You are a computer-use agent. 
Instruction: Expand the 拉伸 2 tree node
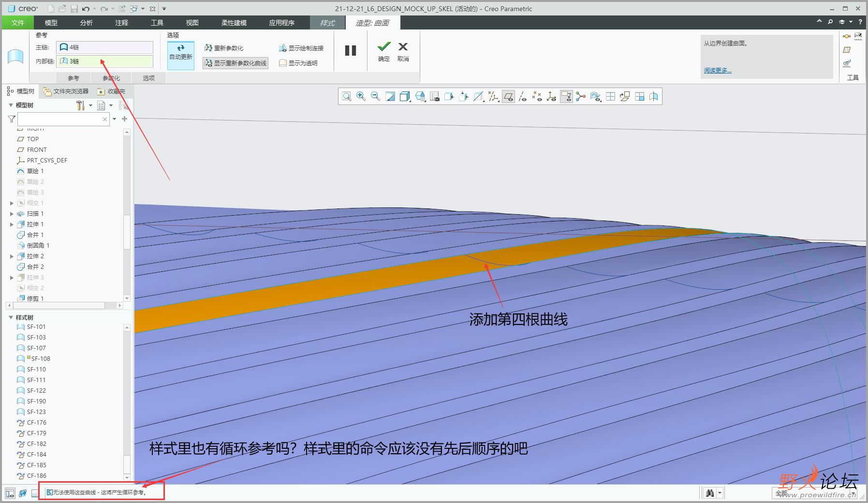click(12, 256)
